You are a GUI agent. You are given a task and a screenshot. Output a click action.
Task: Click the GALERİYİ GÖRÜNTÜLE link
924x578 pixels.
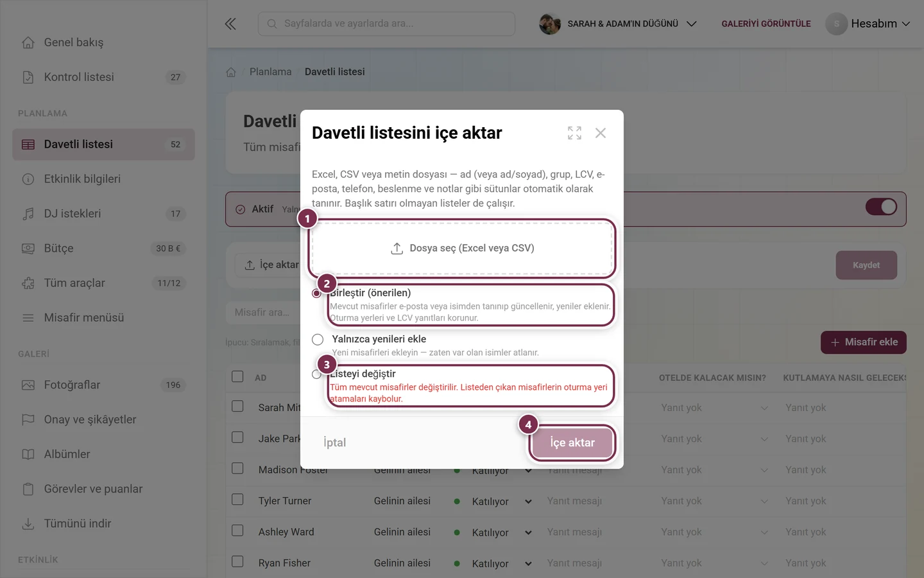[x=766, y=24]
